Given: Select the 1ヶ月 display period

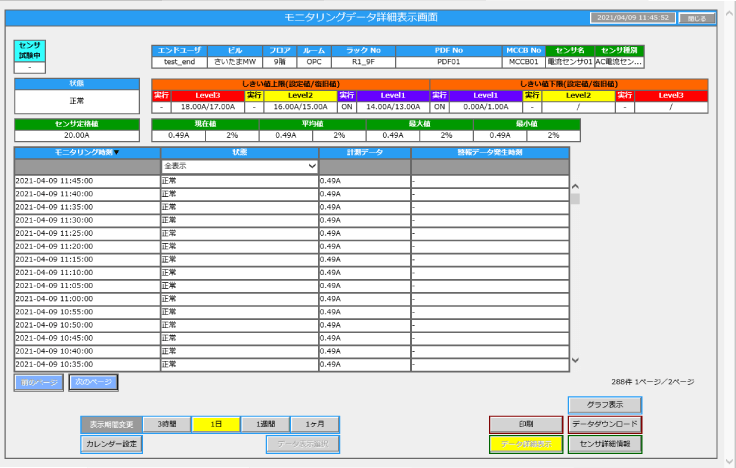Looking at the screenshot, I should [314, 424].
